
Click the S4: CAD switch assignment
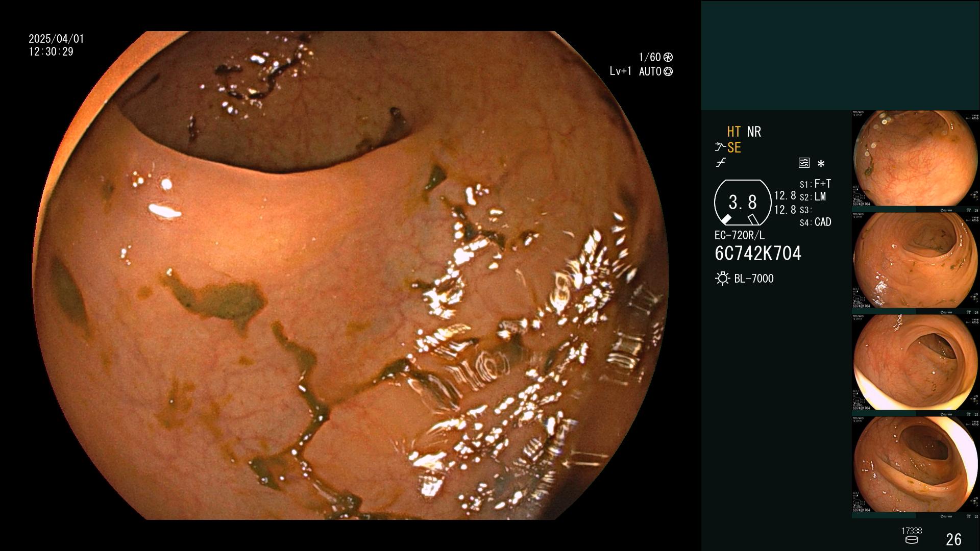tap(815, 222)
